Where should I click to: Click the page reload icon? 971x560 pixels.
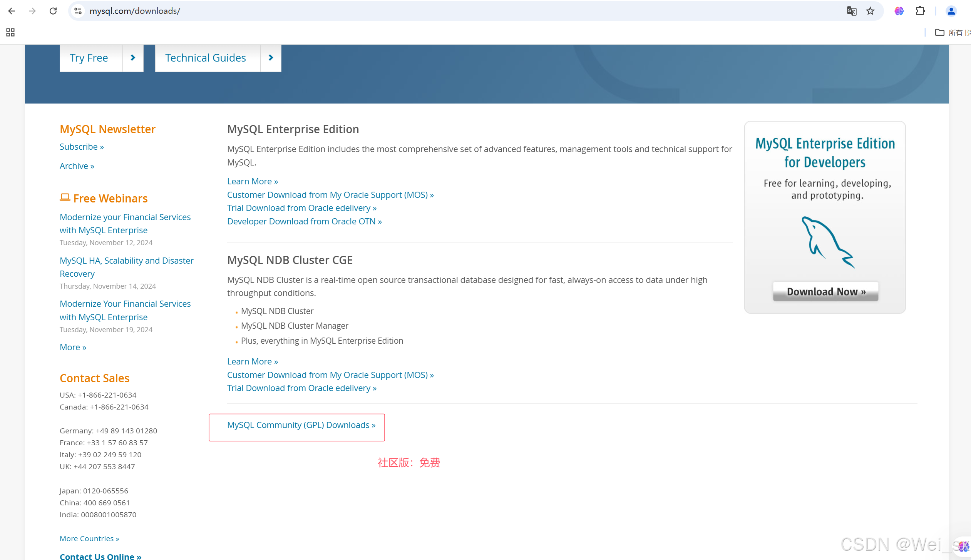tap(53, 11)
